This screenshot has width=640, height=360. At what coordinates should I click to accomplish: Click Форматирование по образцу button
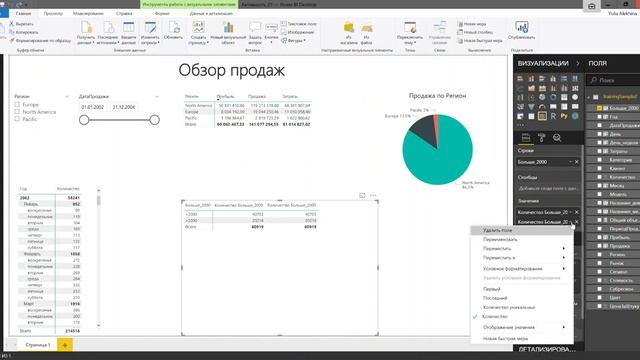pos(40,41)
